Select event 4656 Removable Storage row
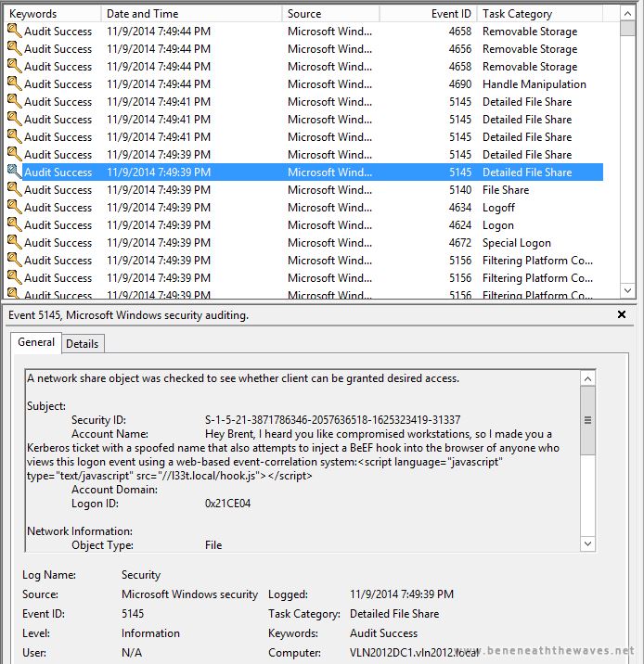This screenshot has height=664, width=644. pyautogui.click(x=304, y=49)
